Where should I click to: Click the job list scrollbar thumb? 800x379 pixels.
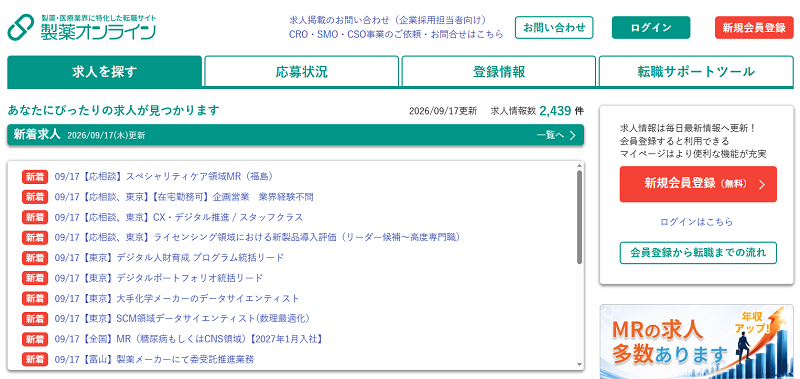(579, 217)
